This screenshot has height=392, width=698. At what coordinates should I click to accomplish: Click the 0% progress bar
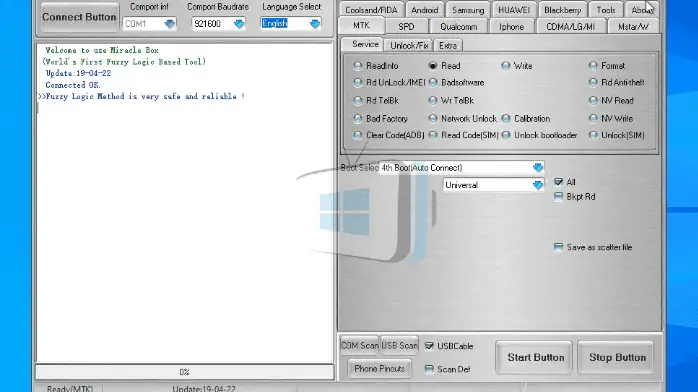[x=185, y=372]
